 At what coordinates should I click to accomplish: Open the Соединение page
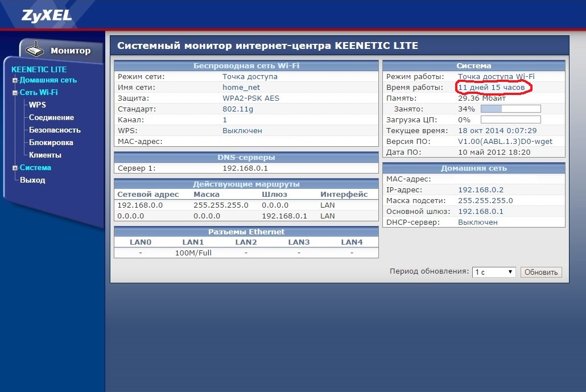pyautogui.click(x=52, y=117)
